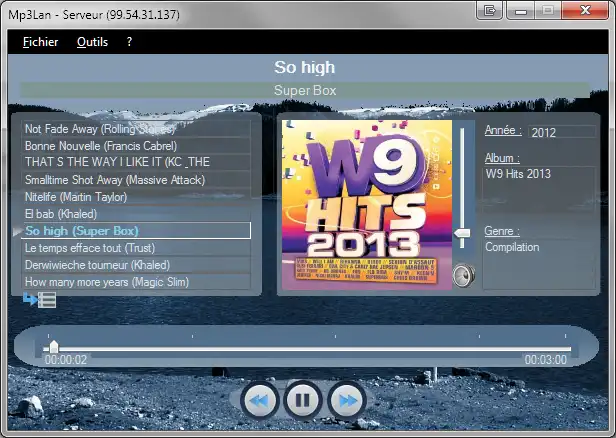Select 'How many more years (Magic Slim)' track
The width and height of the screenshot is (616, 438).
[x=136, y=282]
